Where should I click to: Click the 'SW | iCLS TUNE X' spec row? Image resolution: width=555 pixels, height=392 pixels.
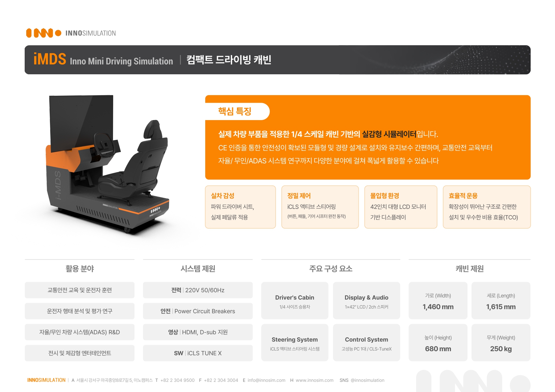point(198,353)
